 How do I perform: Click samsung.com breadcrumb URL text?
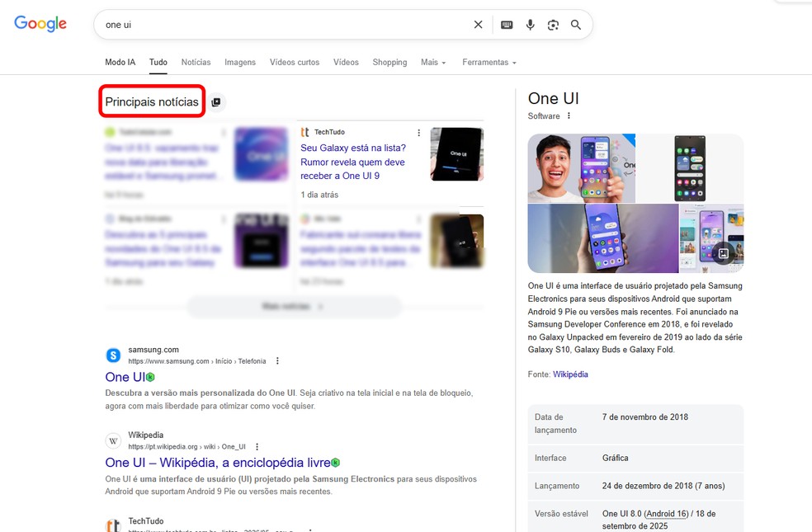coord(196,361)
